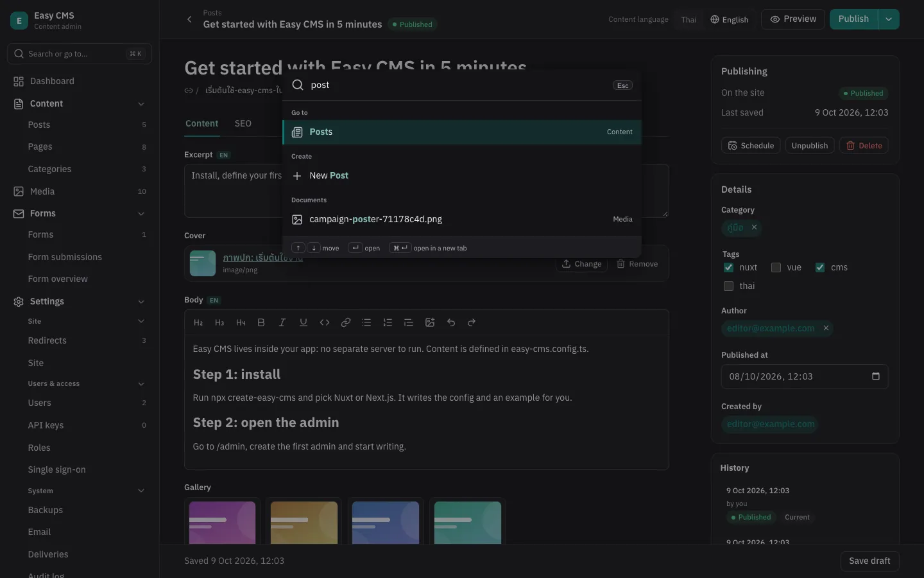
Task: Collapse the Site settings subgroup
Action: point(141,321)
